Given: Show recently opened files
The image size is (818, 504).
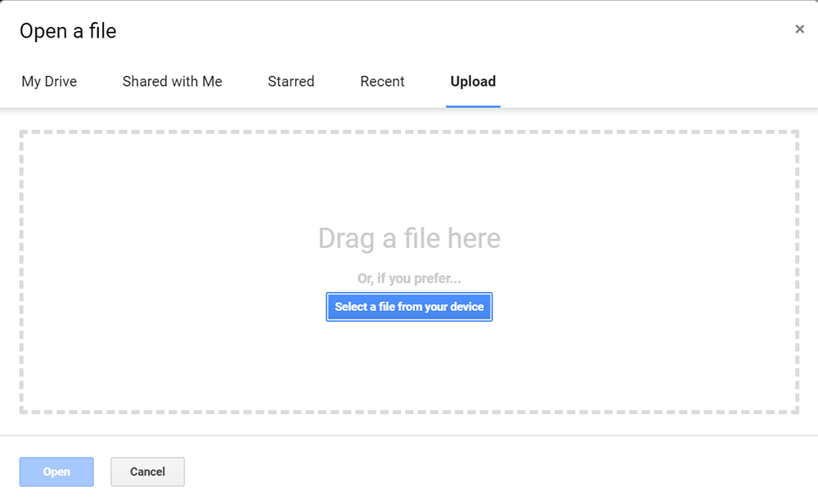Looking at the screenshot, I should [x=382, y=82].
